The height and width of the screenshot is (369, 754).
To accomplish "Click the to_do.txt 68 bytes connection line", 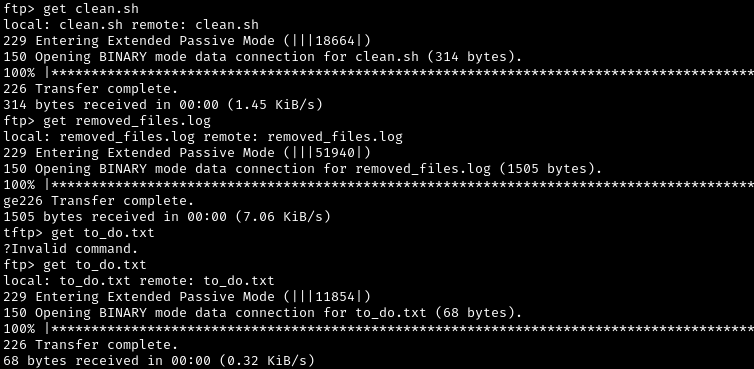I will 263,313.
